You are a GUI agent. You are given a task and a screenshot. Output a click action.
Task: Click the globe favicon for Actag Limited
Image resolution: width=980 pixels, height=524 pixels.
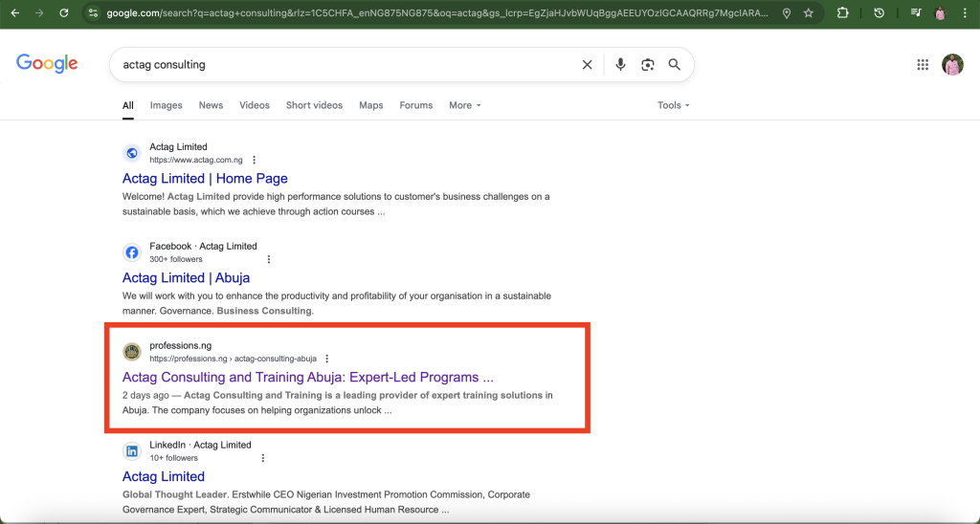point(132,153)
